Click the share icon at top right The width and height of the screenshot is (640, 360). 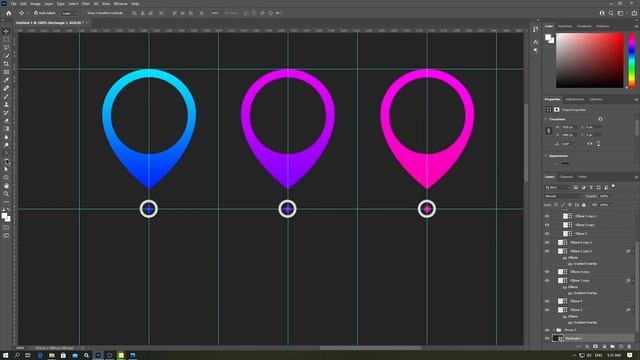point(634,13)
